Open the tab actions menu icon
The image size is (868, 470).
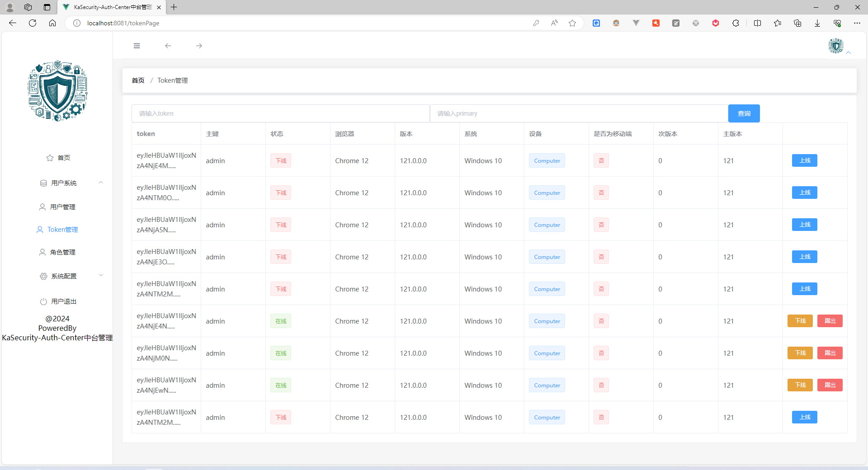click(47, 7)
